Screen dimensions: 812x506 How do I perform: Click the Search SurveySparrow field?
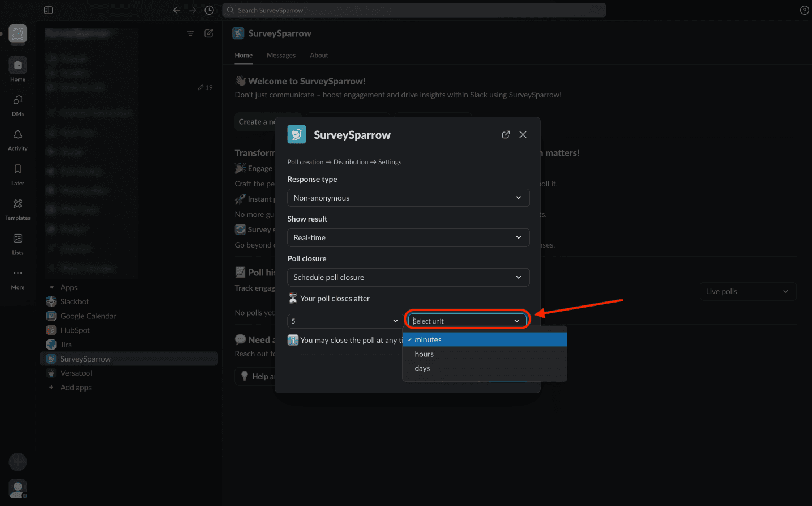pyautogui.click(x=414, y=10)
